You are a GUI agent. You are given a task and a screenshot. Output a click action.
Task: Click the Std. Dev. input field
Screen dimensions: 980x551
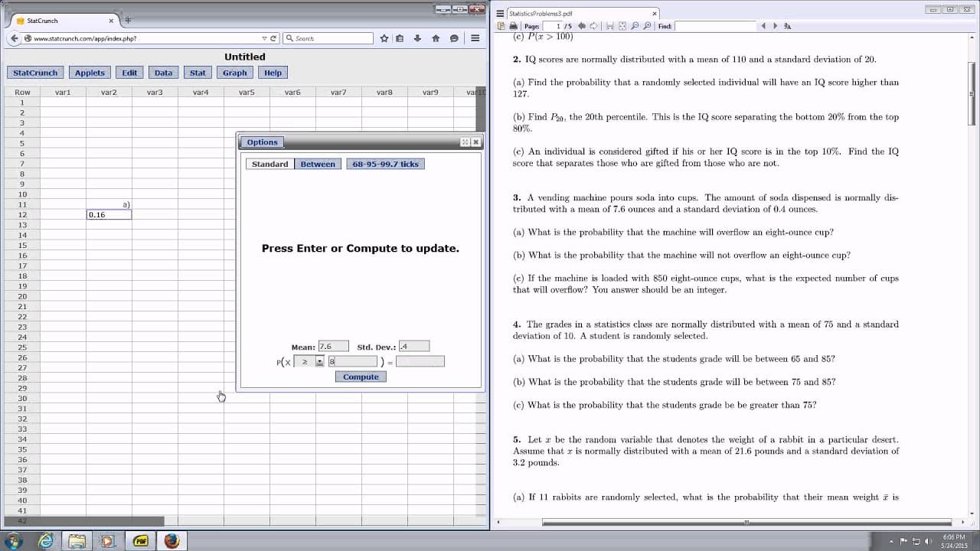414,347
